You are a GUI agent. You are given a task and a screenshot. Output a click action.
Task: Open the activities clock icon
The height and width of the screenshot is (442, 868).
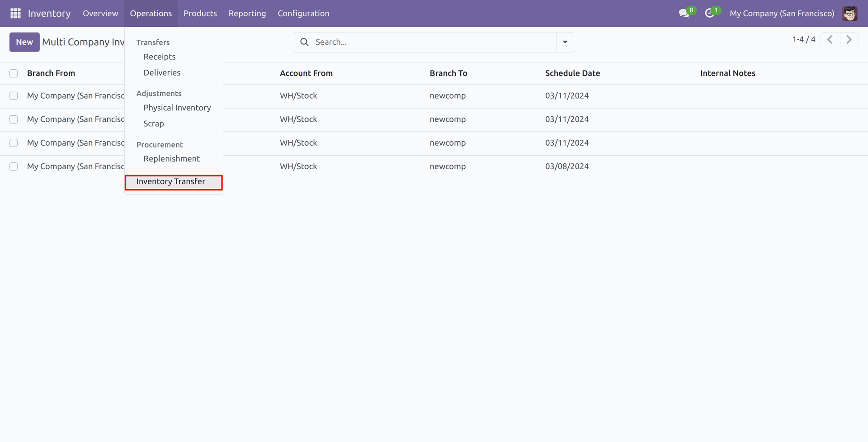click(710, 14)
